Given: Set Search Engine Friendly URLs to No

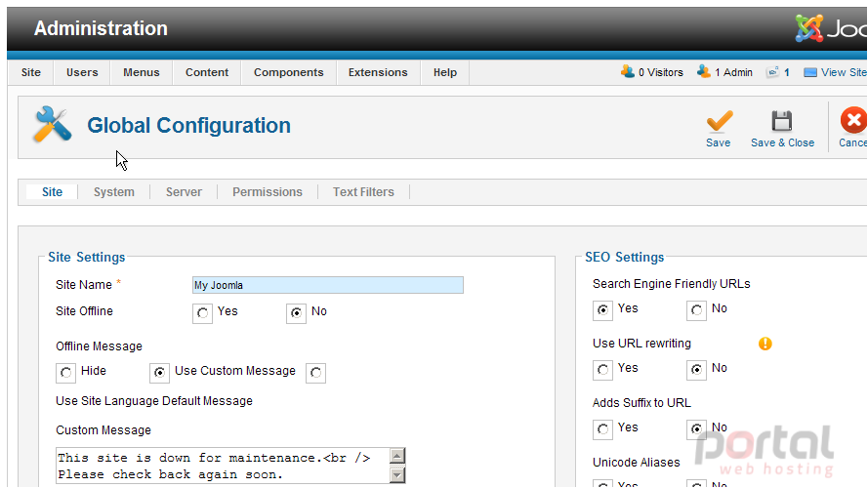Looking at the screenshot, I should coord(696,310).
